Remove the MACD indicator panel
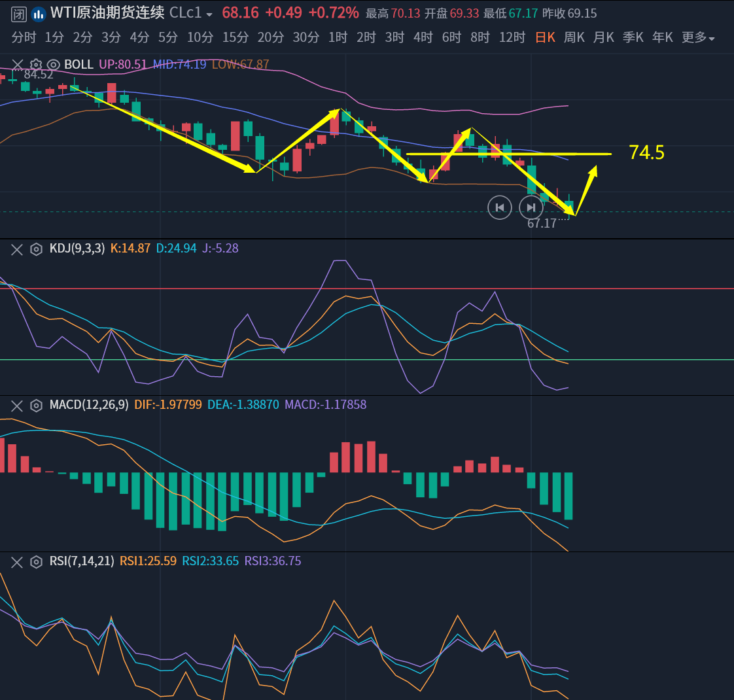734x700 pixels. pos(17,406)
